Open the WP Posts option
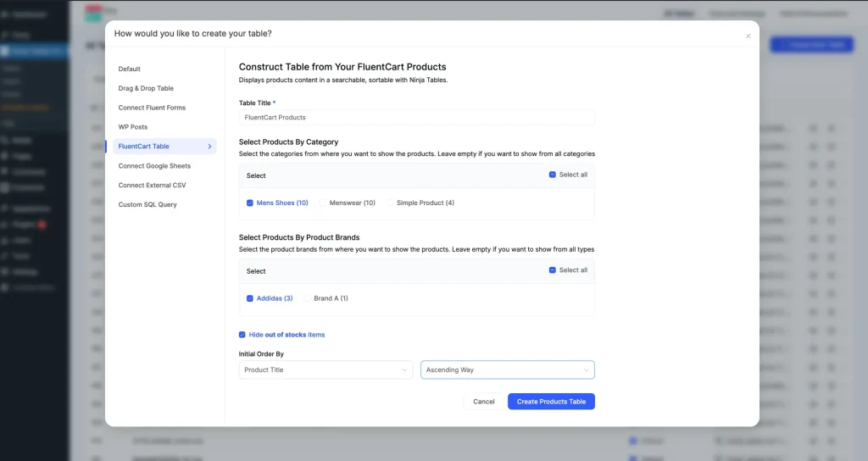868x461 pixels. pyautogui.click(x=133, y=127)
